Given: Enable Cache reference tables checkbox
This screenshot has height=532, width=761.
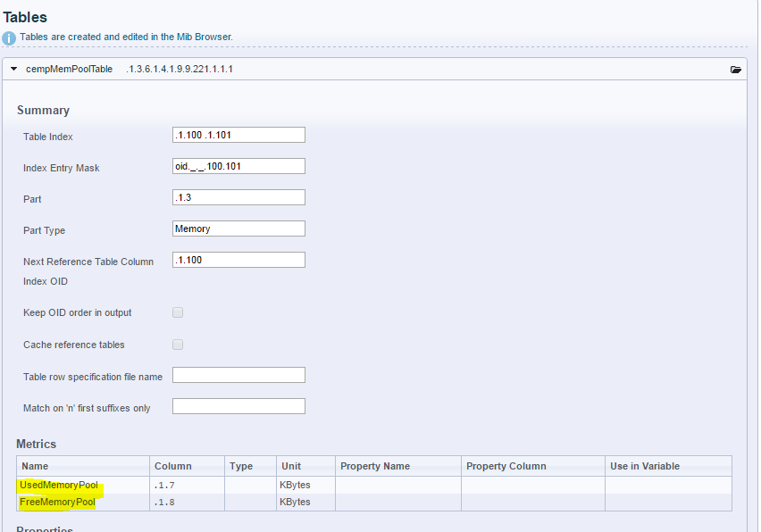Looking at the screenshot, I should [178, 345].
